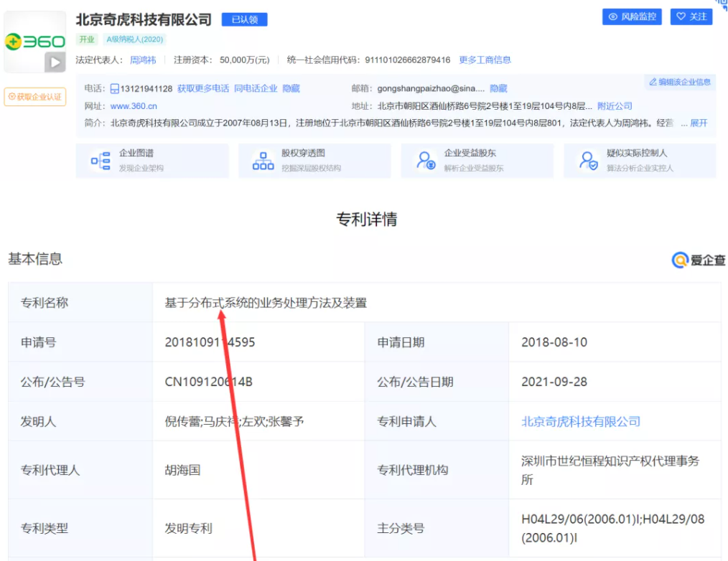Click the eye icon in 风险监控

[x=613, y=16]
